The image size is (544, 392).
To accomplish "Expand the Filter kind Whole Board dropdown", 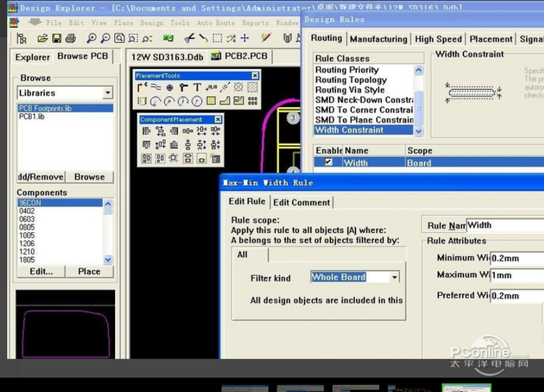I will [395, 277].
